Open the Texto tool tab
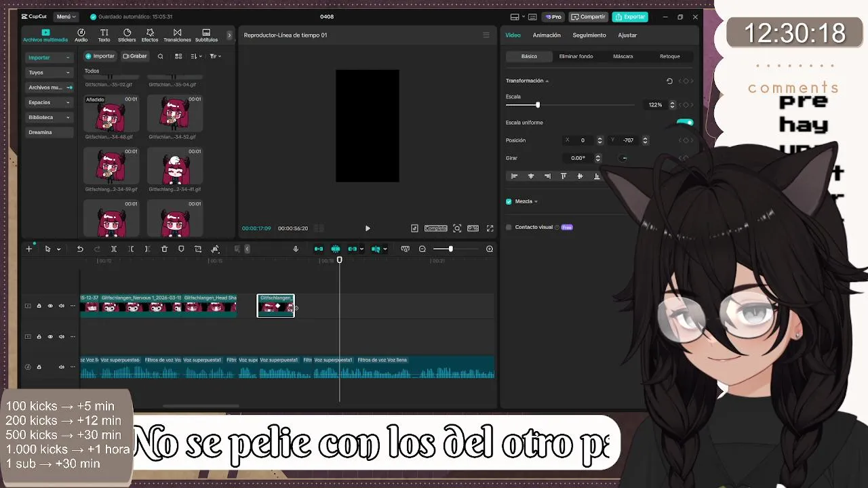 pos(104,35)
